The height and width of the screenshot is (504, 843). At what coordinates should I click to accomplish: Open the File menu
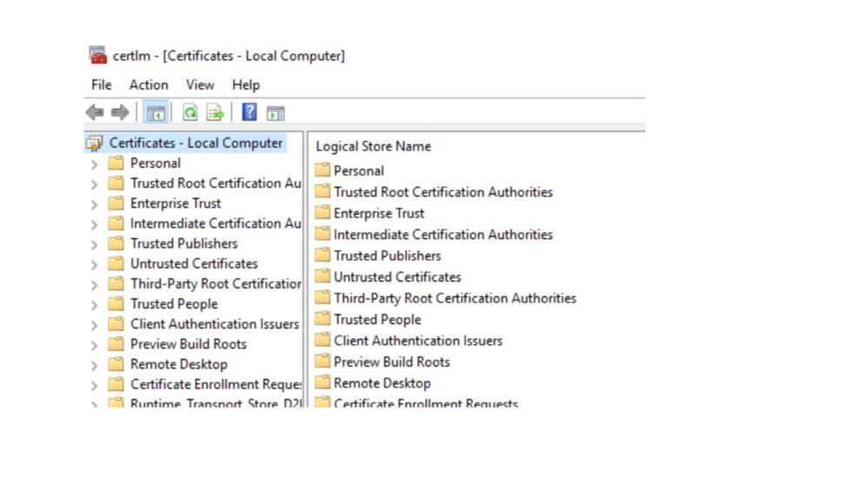point(102,84)
